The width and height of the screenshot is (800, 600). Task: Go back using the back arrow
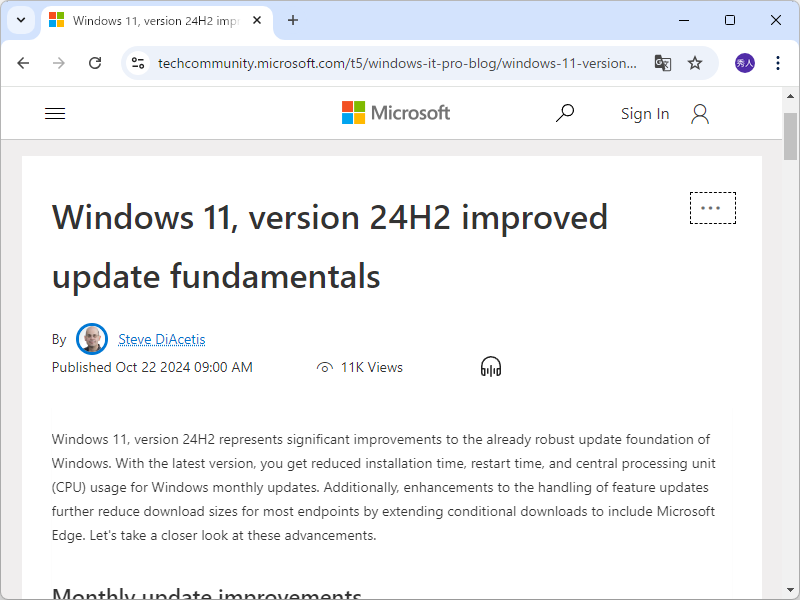[23, 62]
